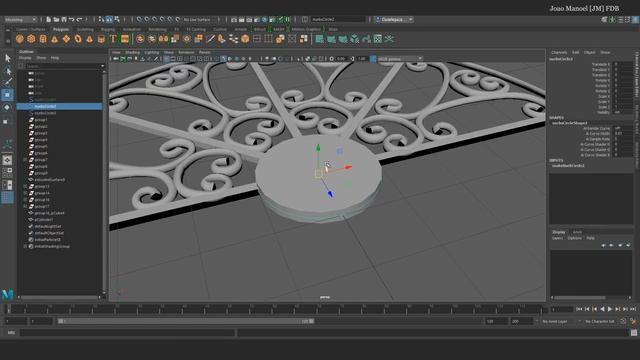Open the Outliner Display menu
The width and height of the screenshot is (640, 360).
click(25, 58)
